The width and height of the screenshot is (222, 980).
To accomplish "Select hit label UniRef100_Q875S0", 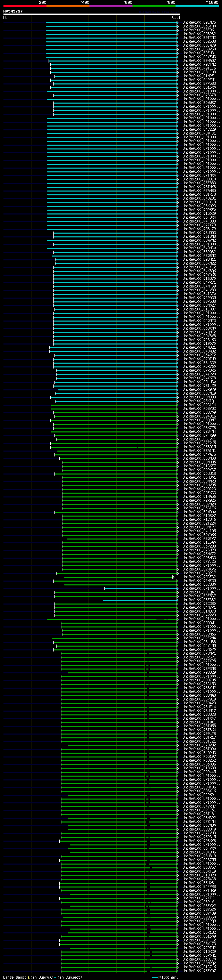I will pos(199,909).
